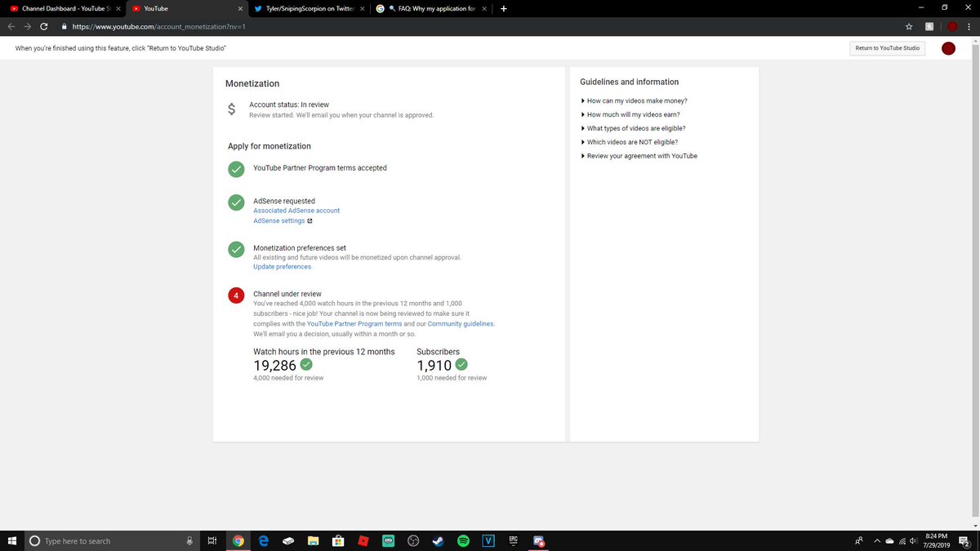Open Wi-Fi network settings in tray
Image resolution: width=980 pixels, height=551 pixels.
902,540
